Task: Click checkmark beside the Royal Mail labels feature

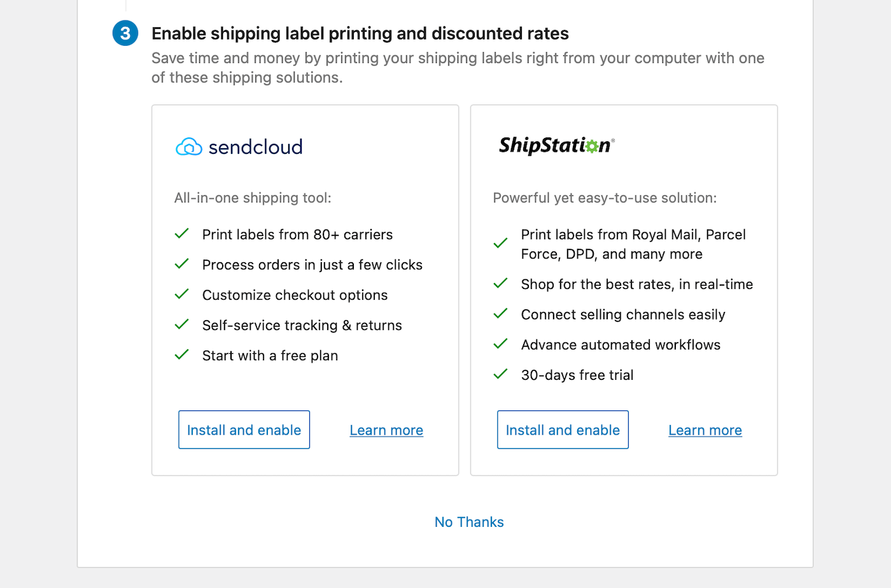Action: point(501,243)
